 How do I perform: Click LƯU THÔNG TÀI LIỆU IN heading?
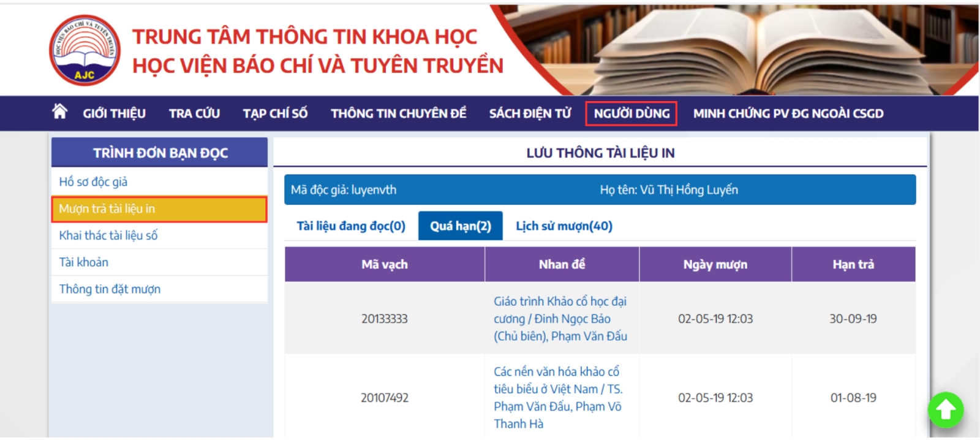[600, 153]
